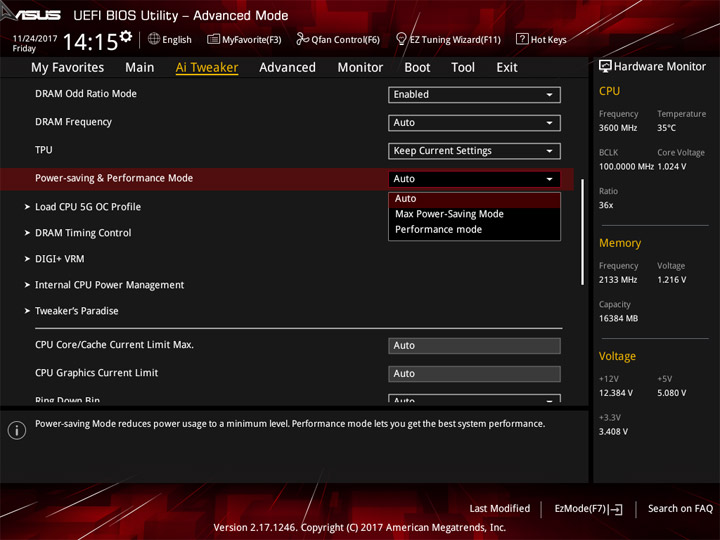Open DRAM Odd Ratio Mode dropdown
720x540 pixels.
pos(474,95)
